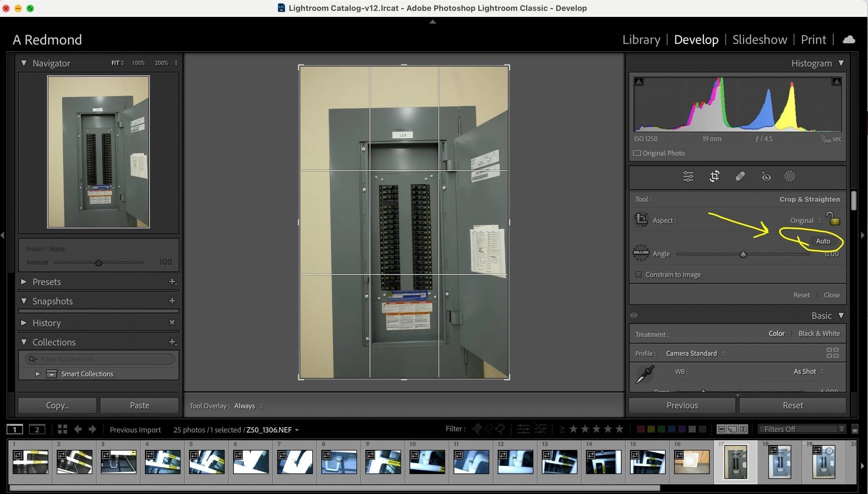This screenshot has height=494, width=868.
Task: Select the Healing bandage tool icon
Action: 740,176
